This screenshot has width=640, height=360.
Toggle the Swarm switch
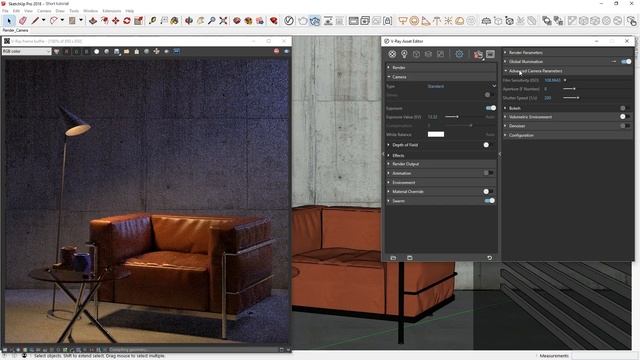pos(489,201)
